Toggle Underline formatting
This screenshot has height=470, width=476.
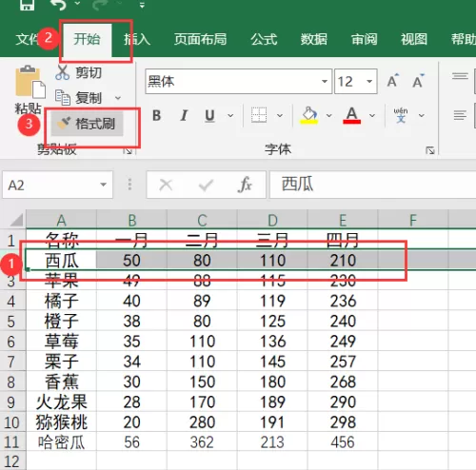(209, 115)
